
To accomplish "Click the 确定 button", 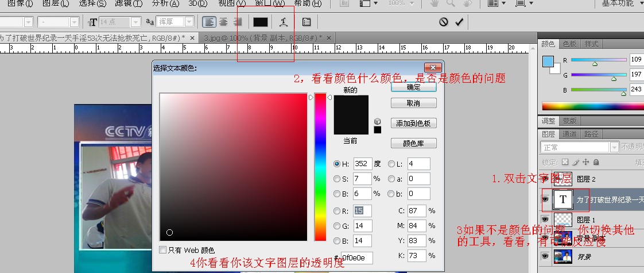I will [x=414, y=87].
